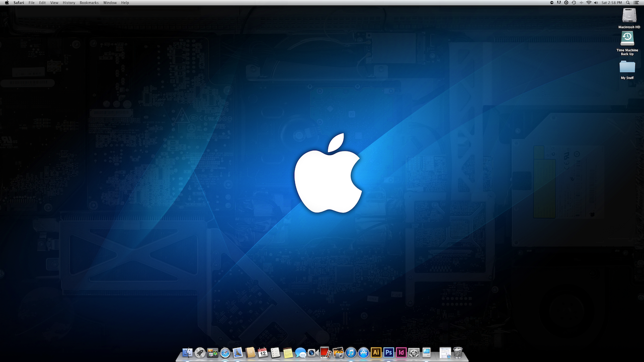Open the Help menu
644x362 pixels.
[x=125, y=3]
